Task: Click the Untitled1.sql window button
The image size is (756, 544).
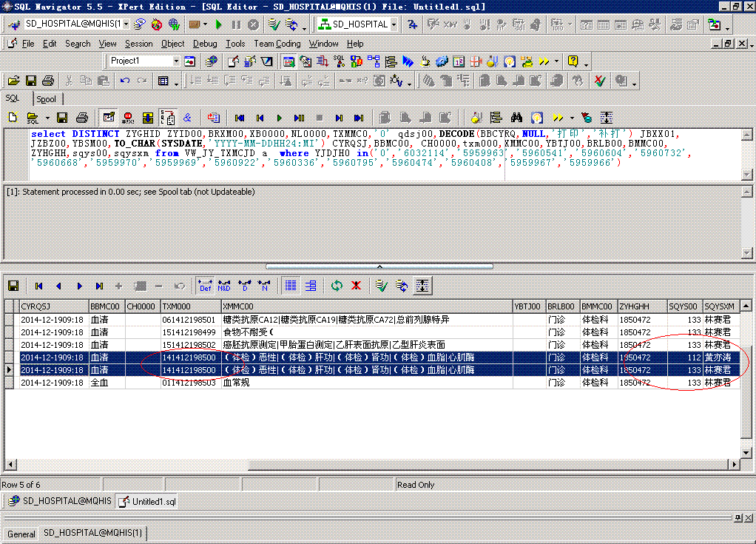Action: [x=147, y=501]
